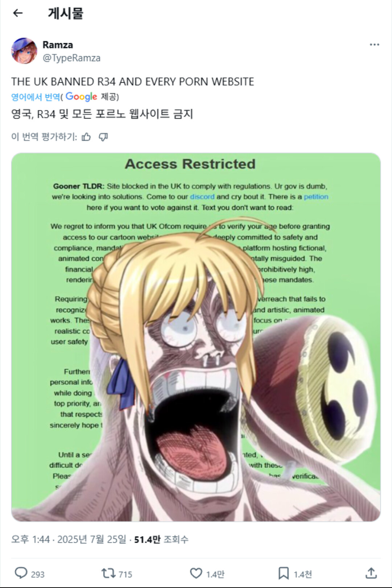Click the reply speech bubble icon

[21, 573]
